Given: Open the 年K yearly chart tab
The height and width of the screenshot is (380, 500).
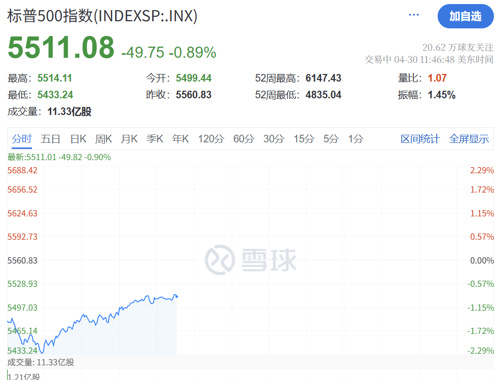Looking at the screenshot, I should [x=180, y=139].
